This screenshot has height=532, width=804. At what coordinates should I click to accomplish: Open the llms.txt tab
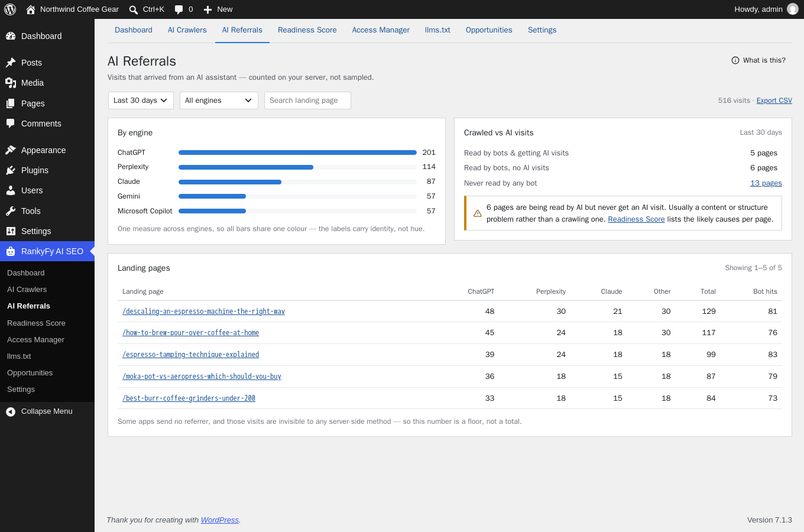click(x=437, y=30)
